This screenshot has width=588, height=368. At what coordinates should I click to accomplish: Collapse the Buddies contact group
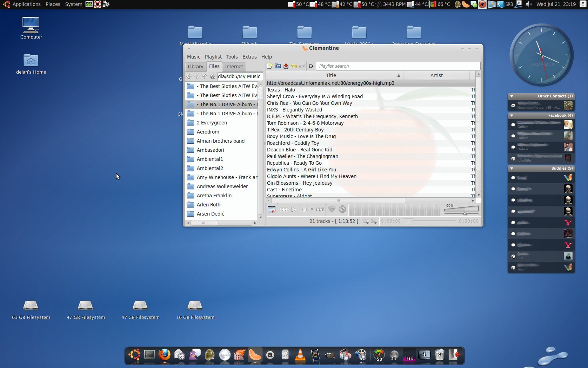(512, 169)
